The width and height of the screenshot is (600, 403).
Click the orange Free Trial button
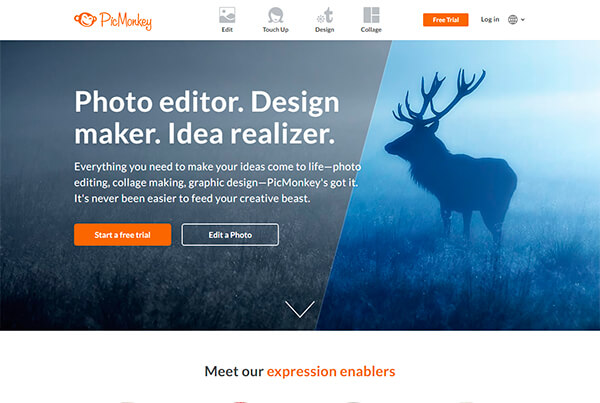445,20
